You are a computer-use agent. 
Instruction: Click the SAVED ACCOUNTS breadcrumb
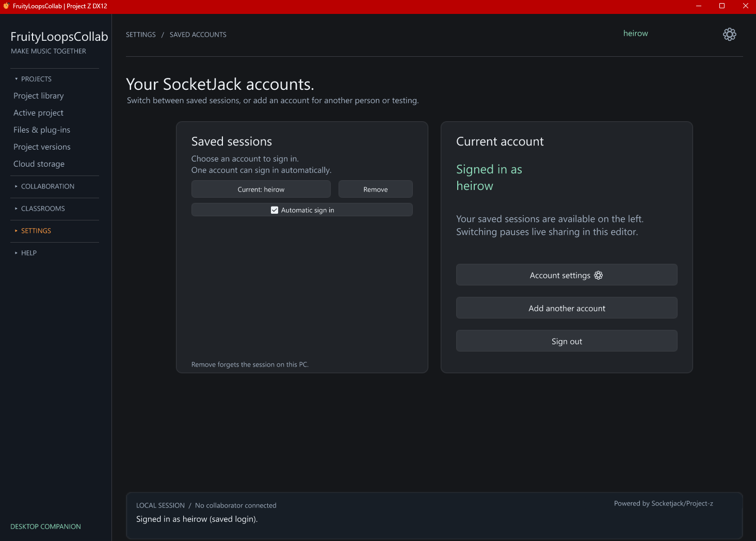click(198, 35)
